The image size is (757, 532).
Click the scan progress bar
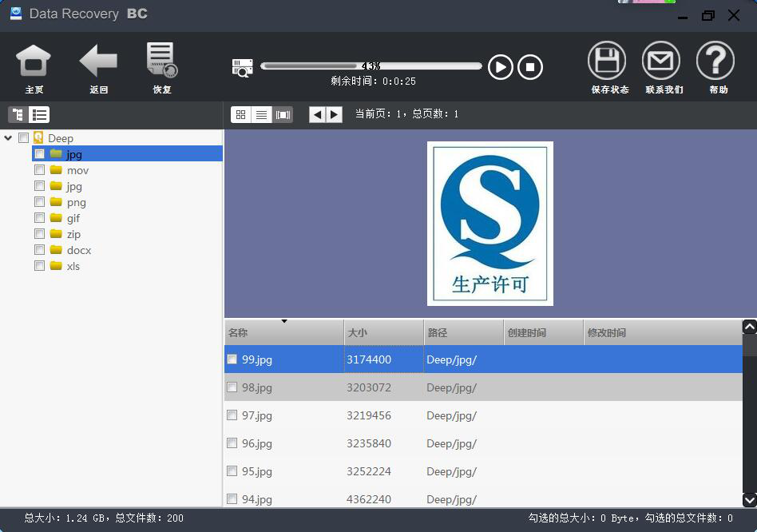click(x=371, y=66)
